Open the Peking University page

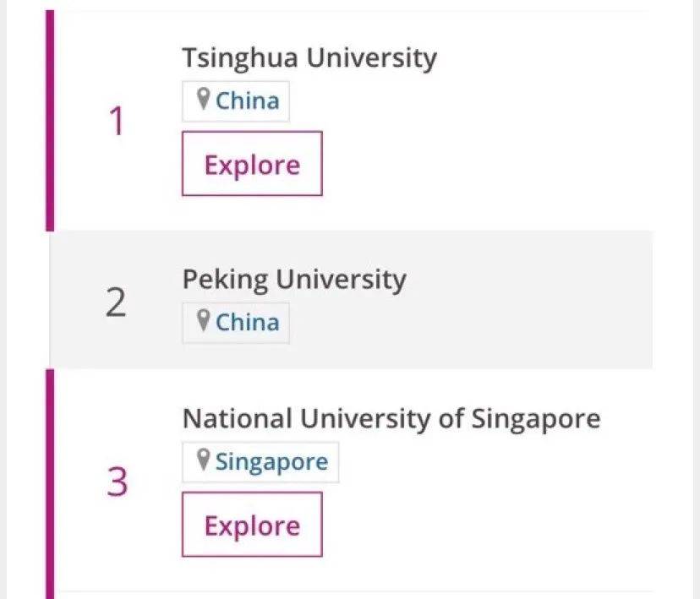(x=294, y=279)
